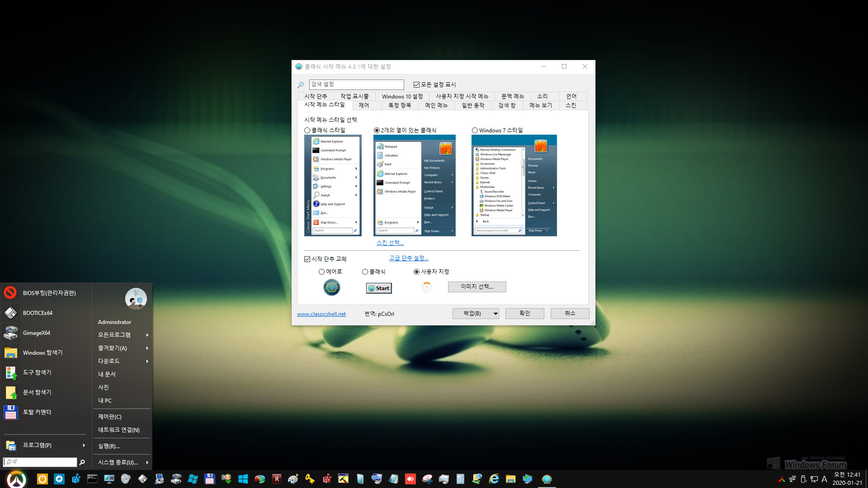Click the orange power icon on taskbar
The image size is (868, 488).
click(x=42, y=479)
